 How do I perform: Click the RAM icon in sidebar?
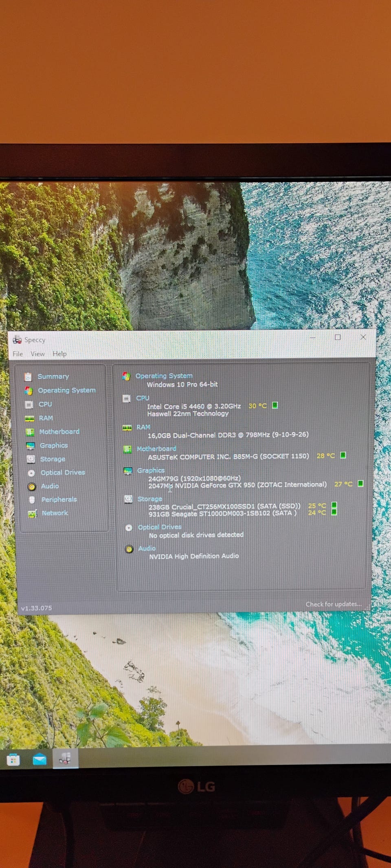pos(29,418)
